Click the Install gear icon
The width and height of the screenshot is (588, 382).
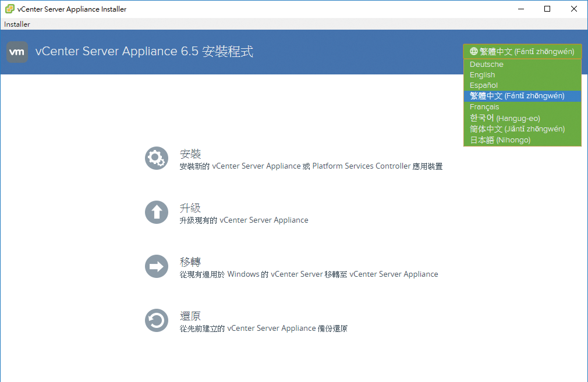[x=157, y=158]
